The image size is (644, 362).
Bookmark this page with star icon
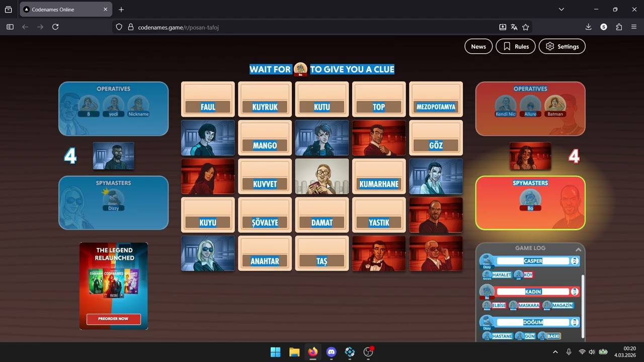point(526,27)
